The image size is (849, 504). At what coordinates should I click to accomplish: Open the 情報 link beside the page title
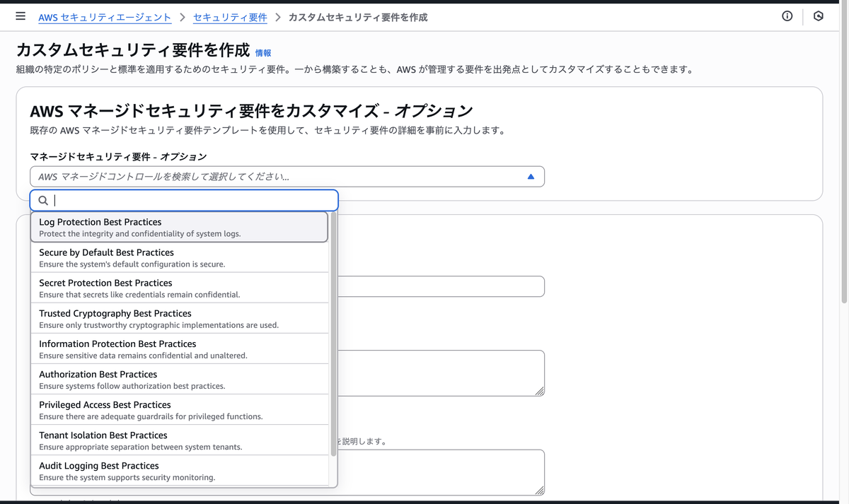tap(263, 53)
